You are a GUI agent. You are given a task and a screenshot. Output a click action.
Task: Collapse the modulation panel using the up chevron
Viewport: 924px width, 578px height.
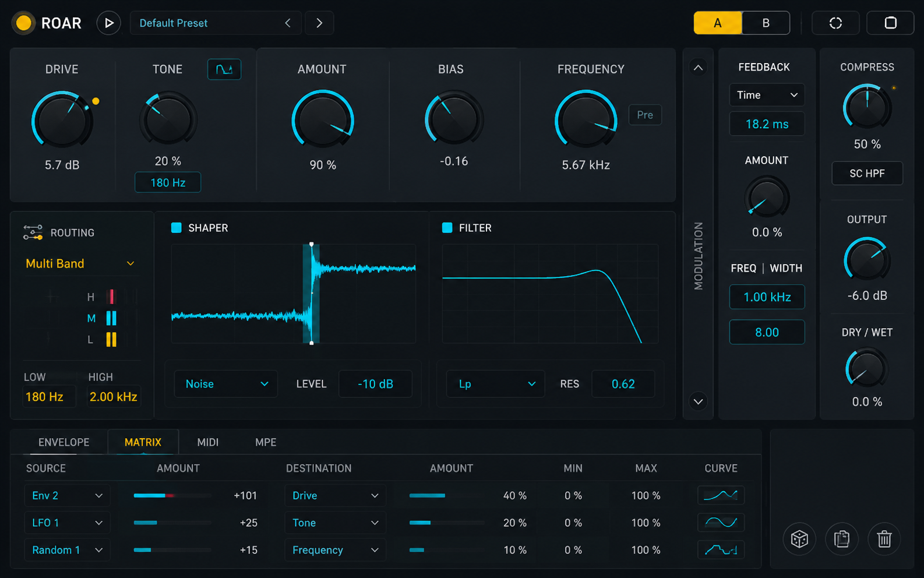pyautogui.click(x=698, y=68)
